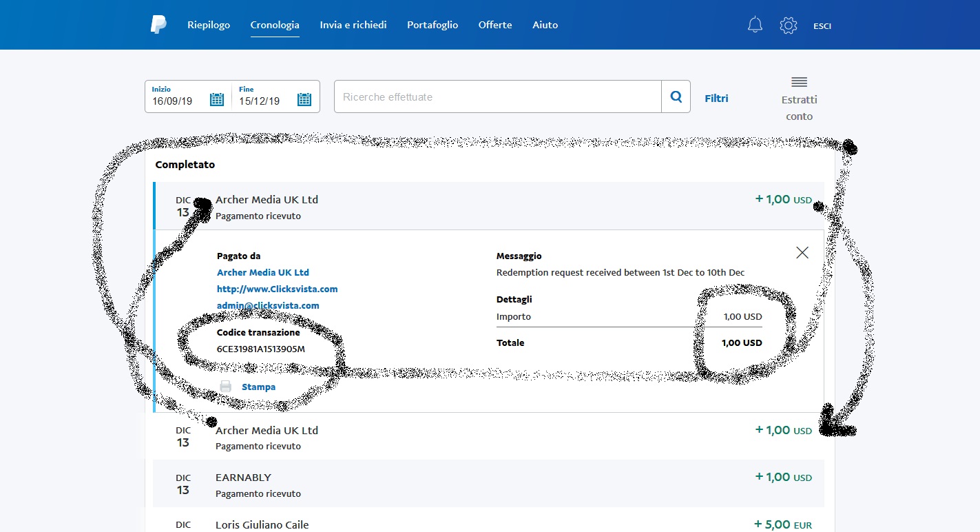Screen dimensions: 980x532
Task: Click Pagamento ricevuto under EARNABLY
Action: tap(258, 493)
